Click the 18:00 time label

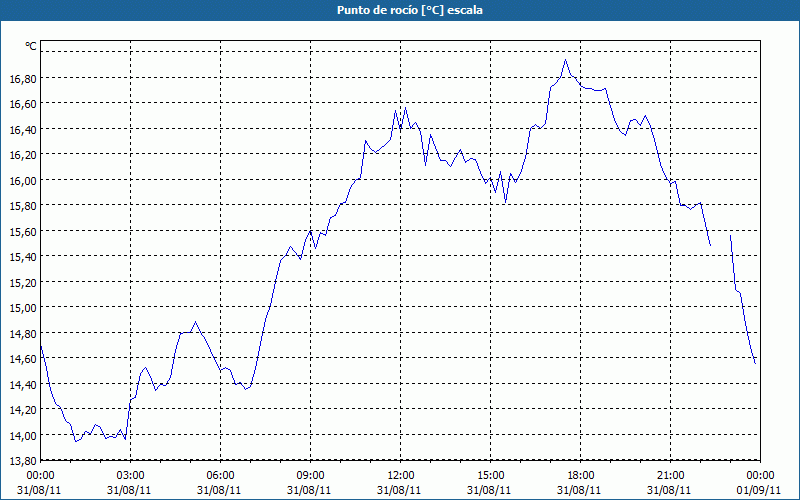click(x=580, y=476)
